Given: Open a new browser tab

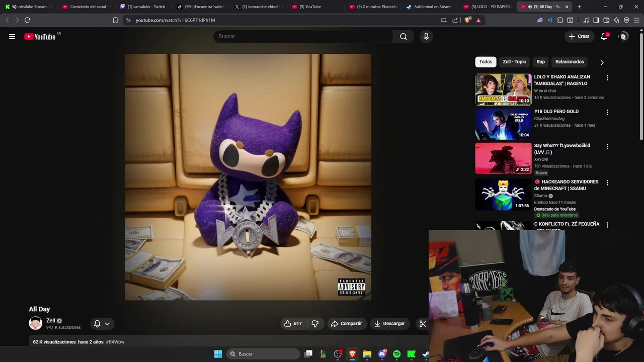Looking at the screenshot, I should coord(579,7).
